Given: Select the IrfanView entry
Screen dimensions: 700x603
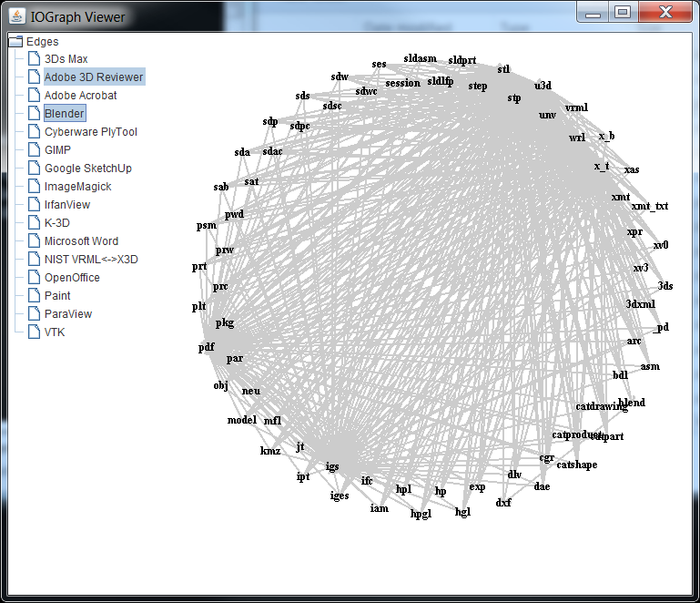Looking at the screenshot, I should (67, 205).
